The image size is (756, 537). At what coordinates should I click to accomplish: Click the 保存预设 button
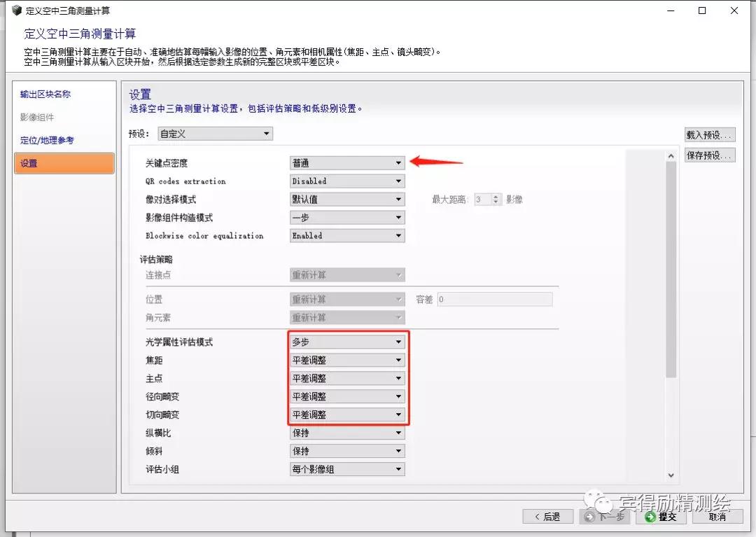point(709,155)
